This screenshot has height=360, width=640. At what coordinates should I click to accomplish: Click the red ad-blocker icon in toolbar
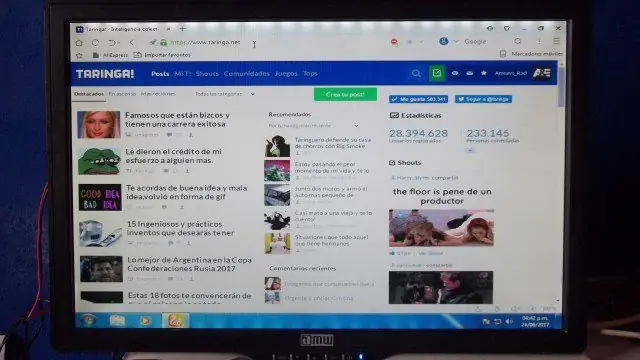pos(394,42)
